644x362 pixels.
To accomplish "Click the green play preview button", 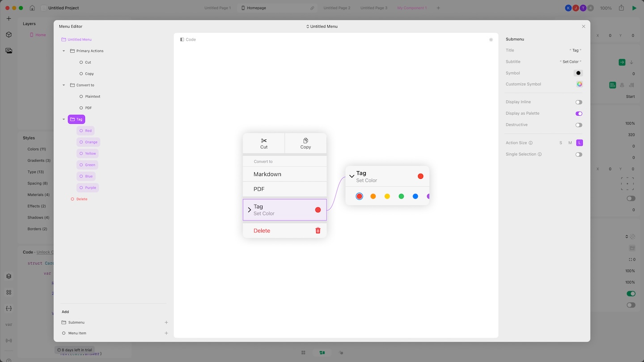I will click(x=634, y=8).
